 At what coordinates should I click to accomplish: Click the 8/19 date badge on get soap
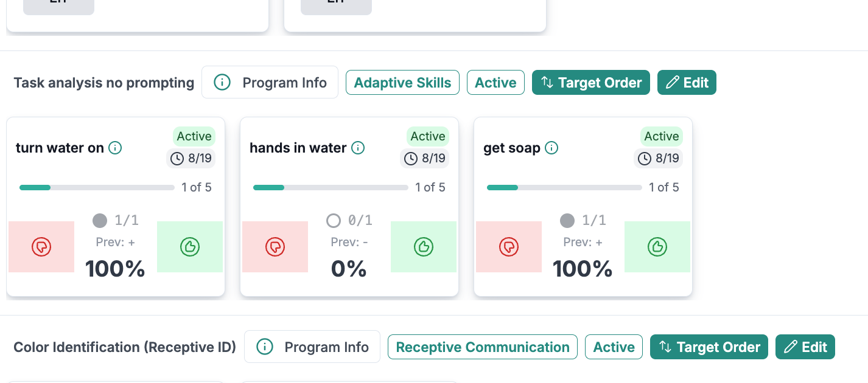tap(660, 159)
